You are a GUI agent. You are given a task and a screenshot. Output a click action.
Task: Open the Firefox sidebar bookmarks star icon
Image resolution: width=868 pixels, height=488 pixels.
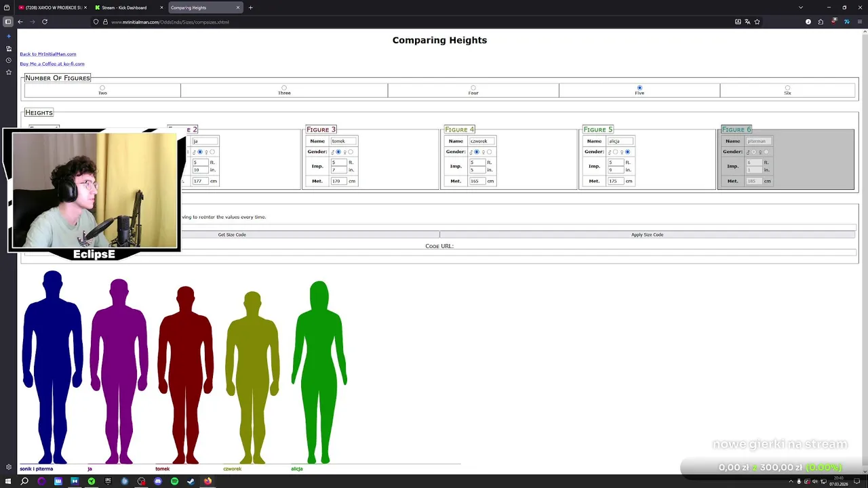point(8,72)
